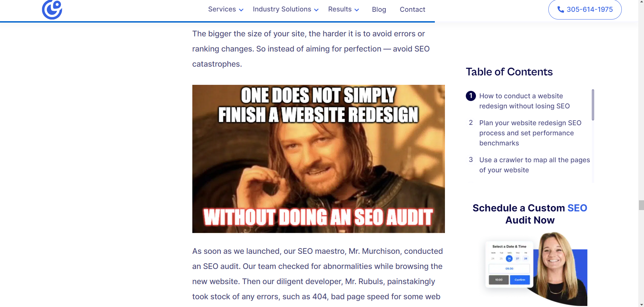Jump to 'How to conduct a website redesign' section

point(524,101)
